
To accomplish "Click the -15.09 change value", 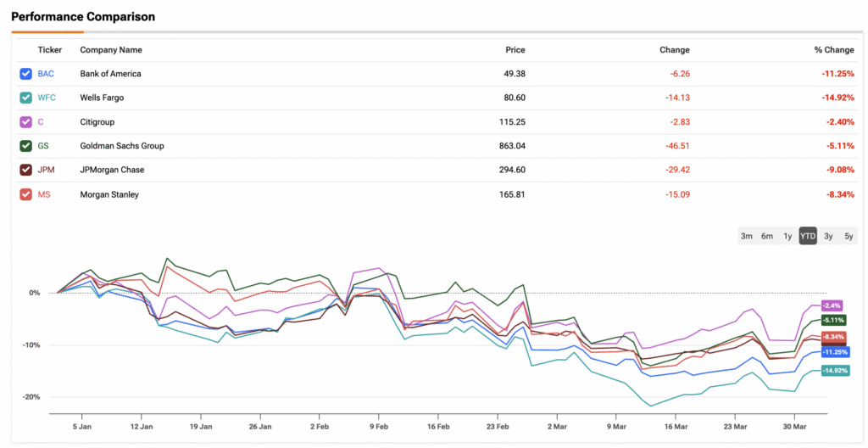I will [677, 194].
